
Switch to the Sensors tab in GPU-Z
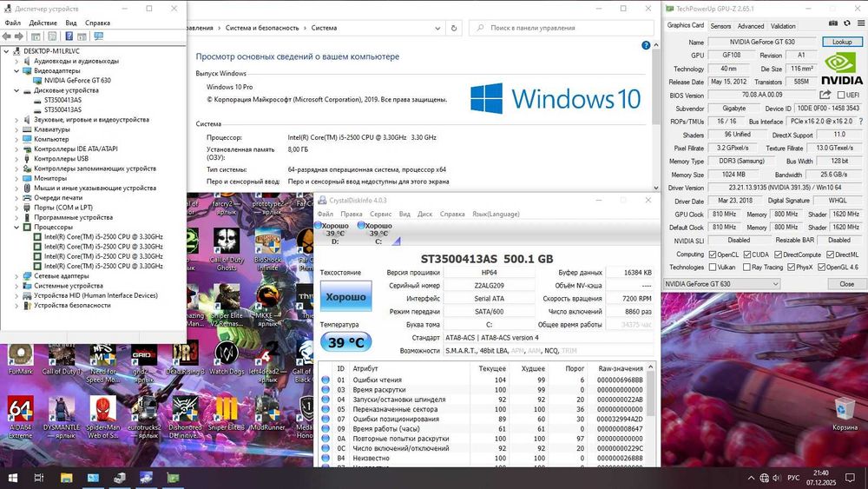[720, 26]
